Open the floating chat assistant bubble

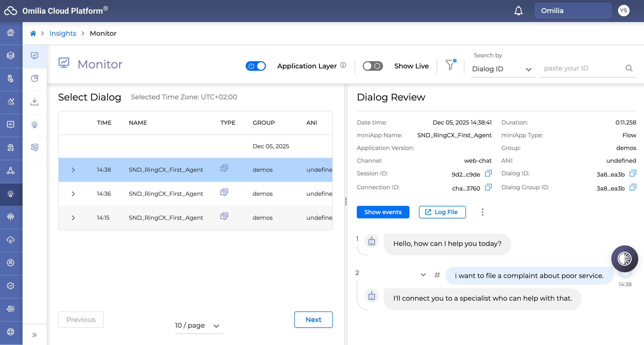(x=624, y=259)
